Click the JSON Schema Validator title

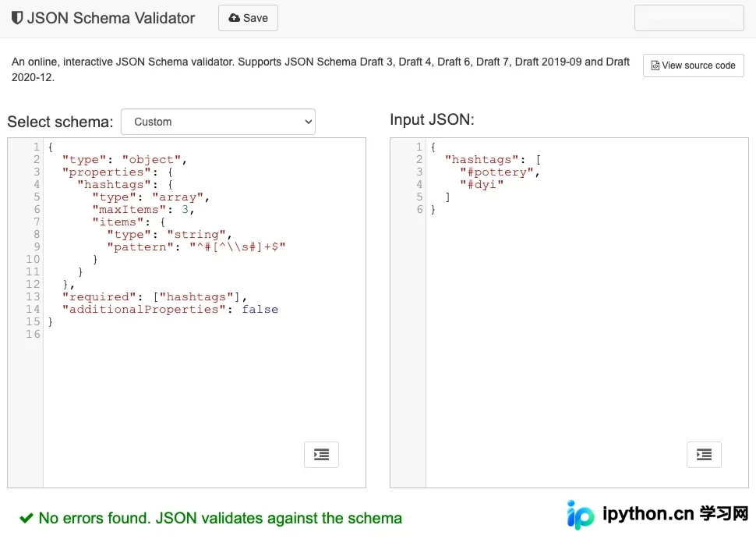[x=111, y=18]
